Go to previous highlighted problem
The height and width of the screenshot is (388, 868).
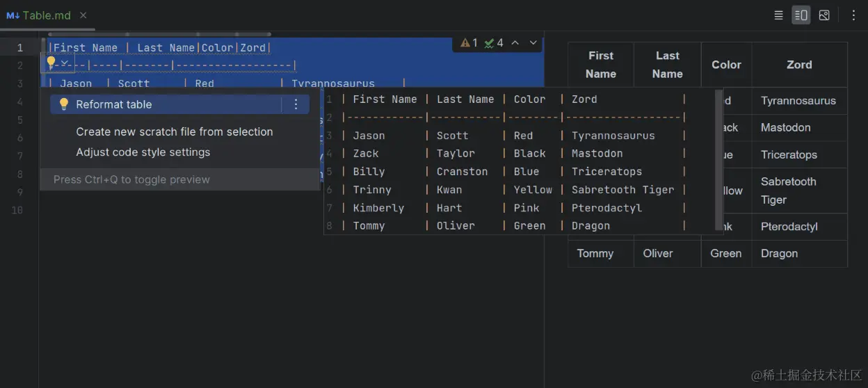click(515, 43)
